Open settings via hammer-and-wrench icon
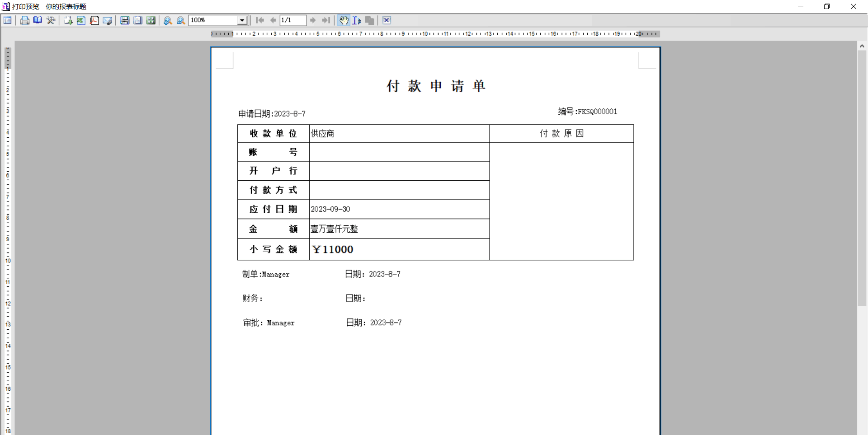This screenshot has width=868, height=435. click(51, 20)
